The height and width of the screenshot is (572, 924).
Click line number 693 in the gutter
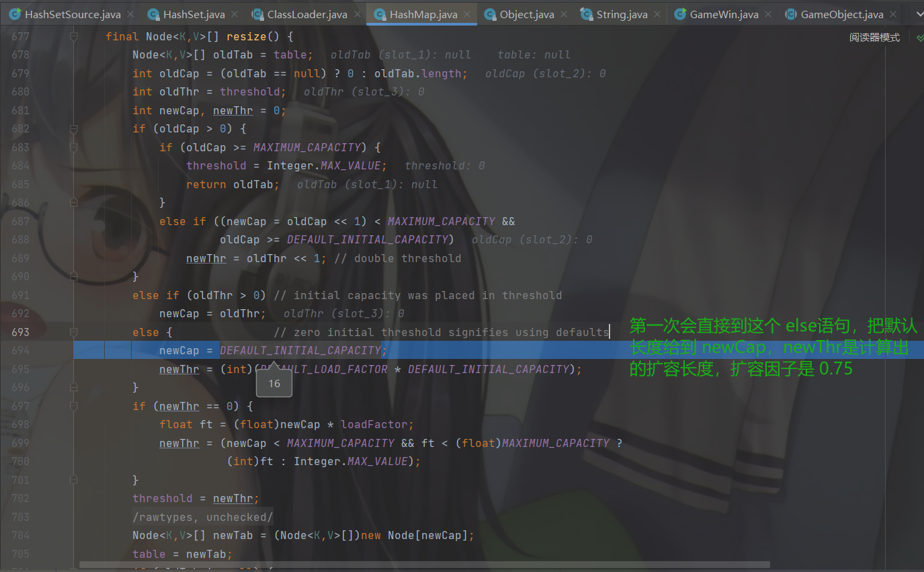pos(21,332)
